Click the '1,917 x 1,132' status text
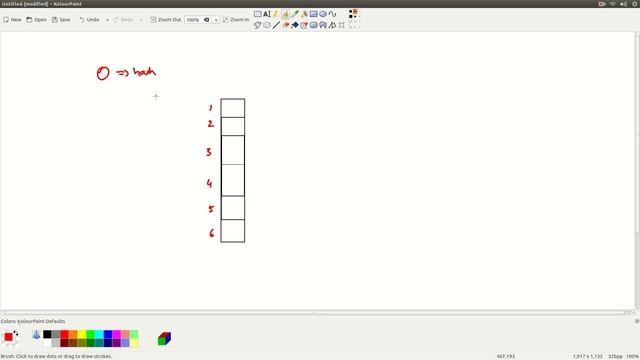640x360 pixels. (587, 356)
